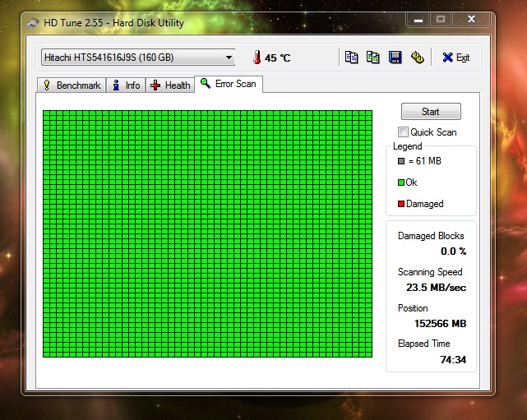Image resolution: width=527 pixels, height=420 pixels.
Task: Click the light bulb icon on Benchmark tab
Action: pos(47,85)
